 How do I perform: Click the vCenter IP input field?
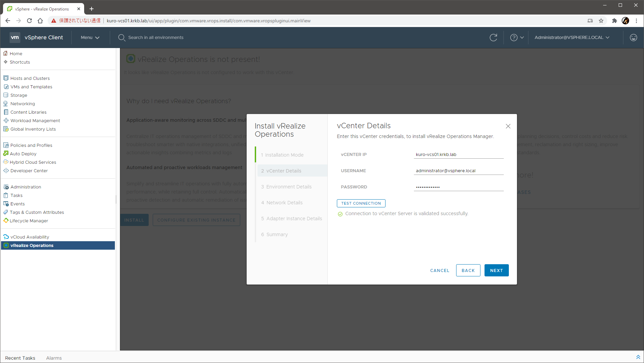point(459,155)
